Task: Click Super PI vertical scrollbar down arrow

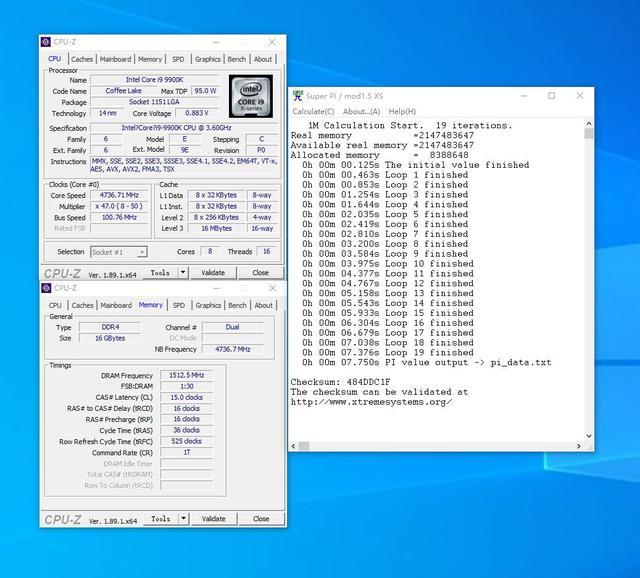Action: pyautogui.click(x=589, y=436)
